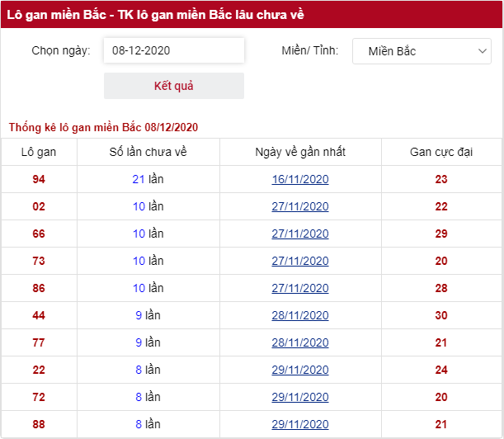Open the Miền Bắc region dropdown
The width and height of the screenshot is (504, 439).
[x=422, y=51]
